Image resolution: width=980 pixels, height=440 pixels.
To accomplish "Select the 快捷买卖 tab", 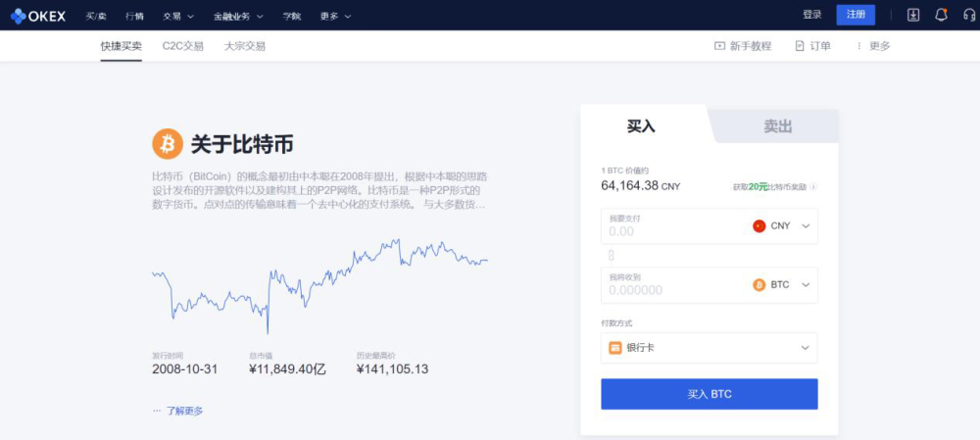I will click(122, 46).
